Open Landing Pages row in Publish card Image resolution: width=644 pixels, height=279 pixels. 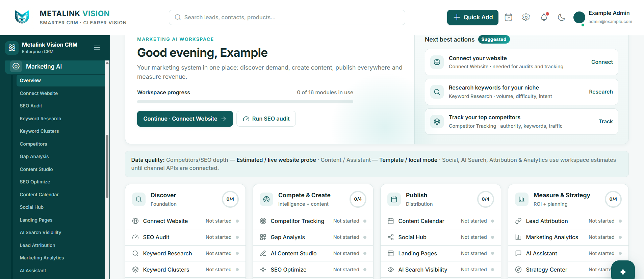click(x=441, y=253)
